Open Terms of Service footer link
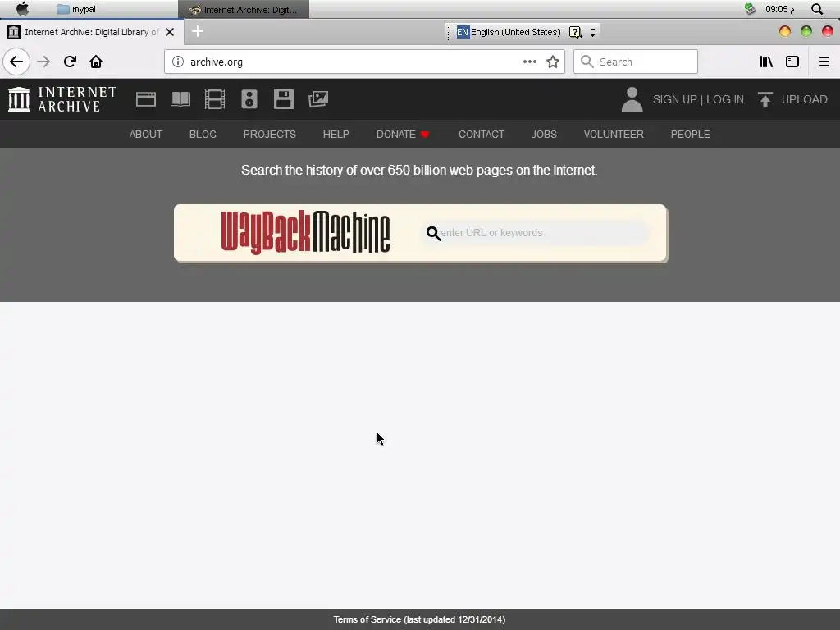Viewport: 840px width, 630px height. 419,620
